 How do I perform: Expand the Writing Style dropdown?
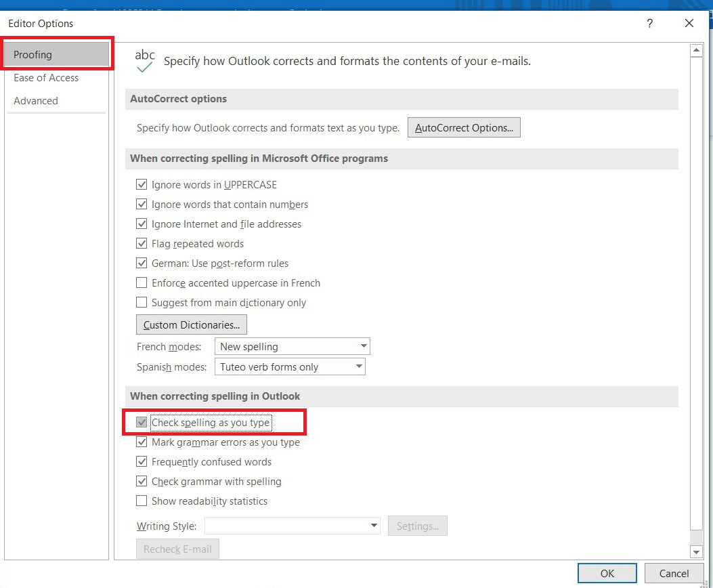point(372,526)
